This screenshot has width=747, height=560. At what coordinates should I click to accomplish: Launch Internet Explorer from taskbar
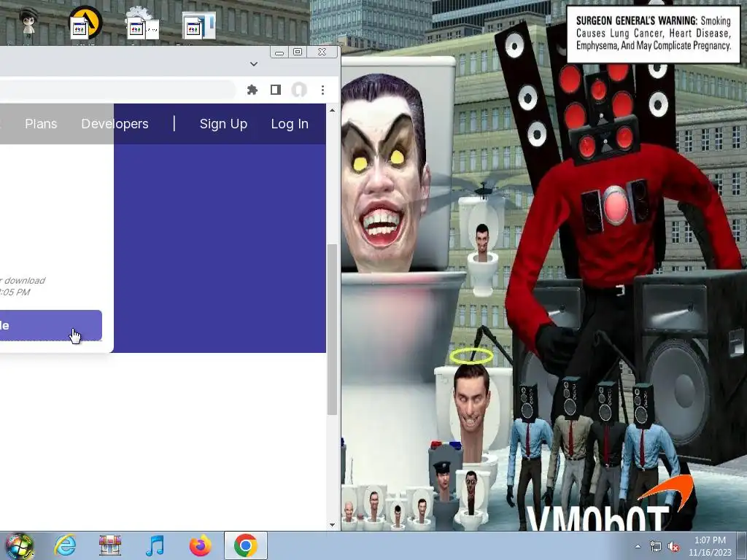[65, 545]
